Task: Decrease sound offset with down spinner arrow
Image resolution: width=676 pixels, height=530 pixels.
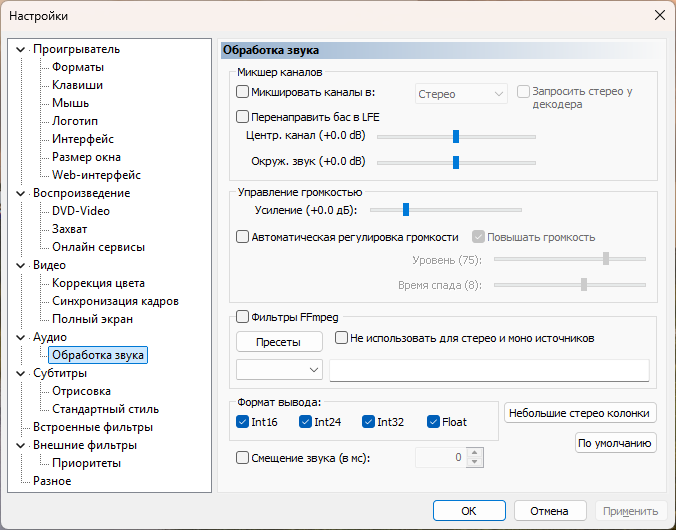Action: click(x=475, y=462)
